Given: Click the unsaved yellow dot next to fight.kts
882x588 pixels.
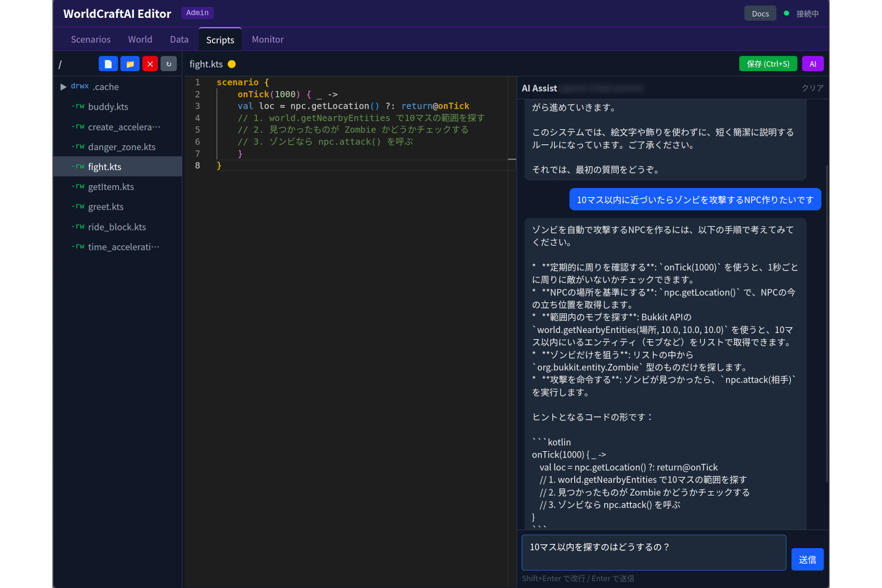Looking at the screenshot, I should pyautogui.click(x=232, y=64).
